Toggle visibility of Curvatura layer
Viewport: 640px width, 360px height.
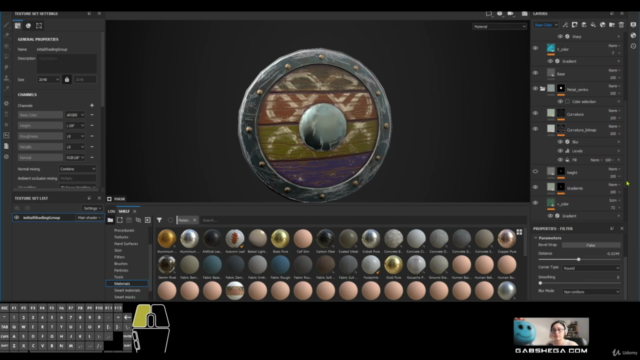(x=535, y=113)
